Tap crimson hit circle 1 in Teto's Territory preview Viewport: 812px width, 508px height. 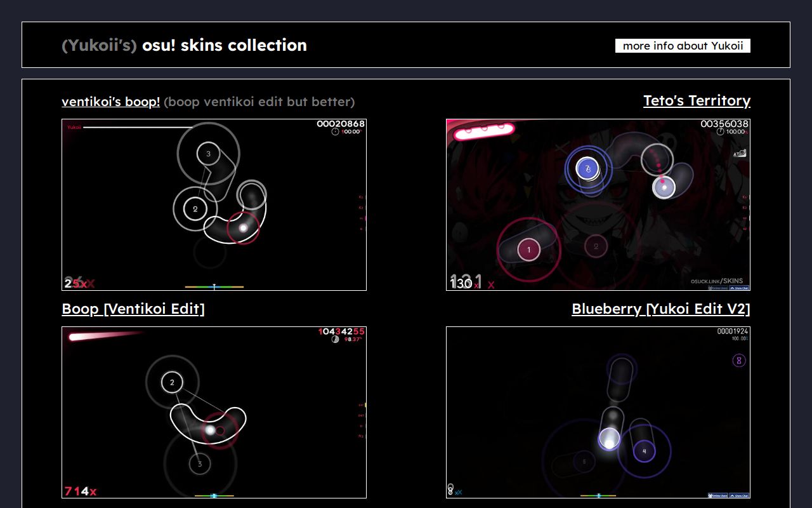(x=528, y=250)
